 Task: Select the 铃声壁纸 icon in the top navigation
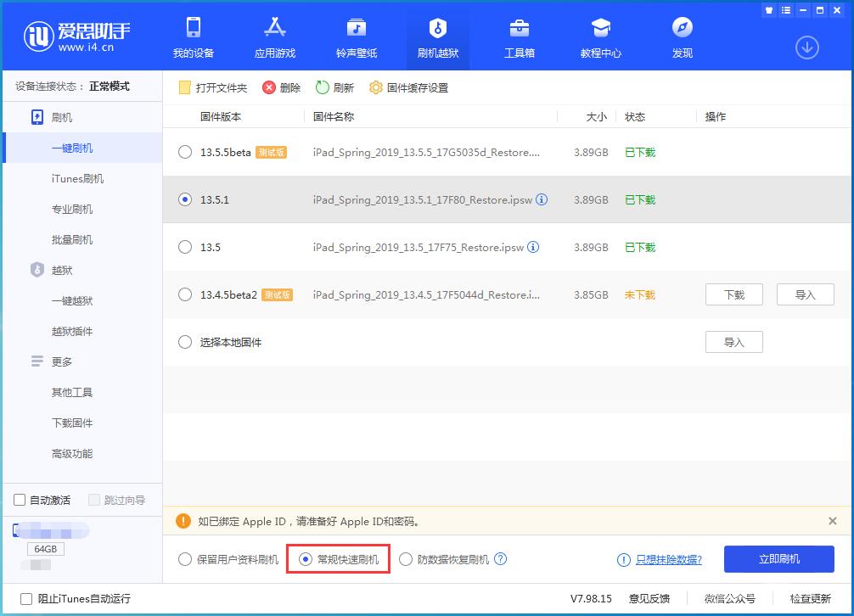point(355,36)
